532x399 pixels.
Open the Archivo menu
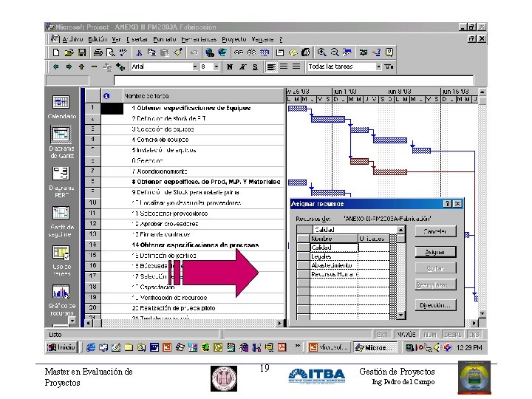point(72,39)
